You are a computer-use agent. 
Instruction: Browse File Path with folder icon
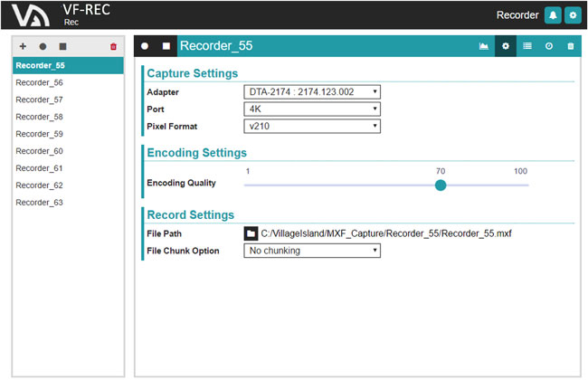[251, 233]
